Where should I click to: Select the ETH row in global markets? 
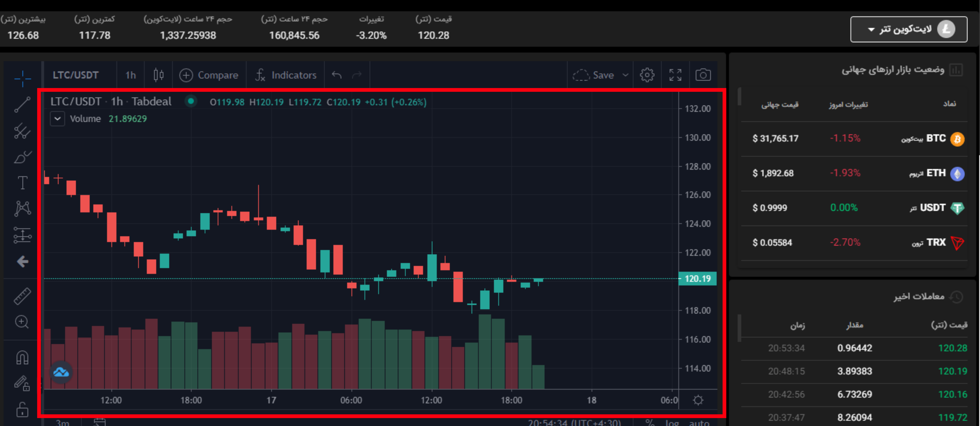[854, 173]
